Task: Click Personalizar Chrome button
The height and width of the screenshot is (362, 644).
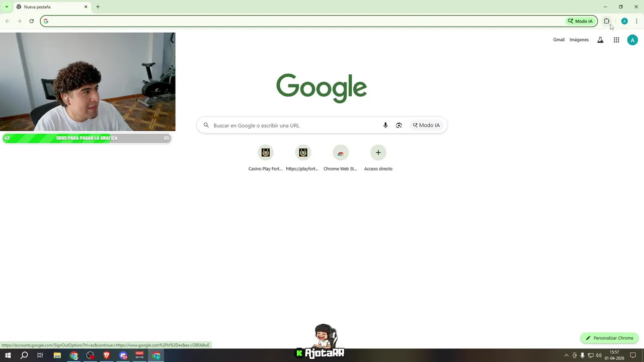Action: point(609,338)
